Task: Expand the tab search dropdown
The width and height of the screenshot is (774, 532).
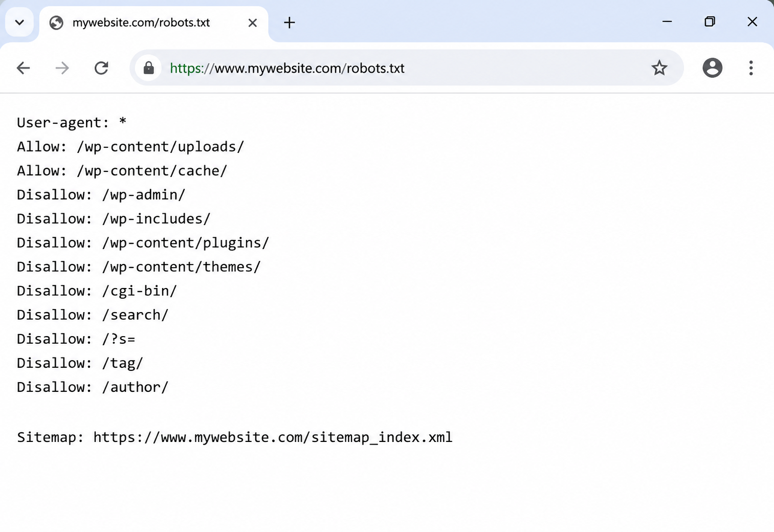Action: tap(19, 23)
